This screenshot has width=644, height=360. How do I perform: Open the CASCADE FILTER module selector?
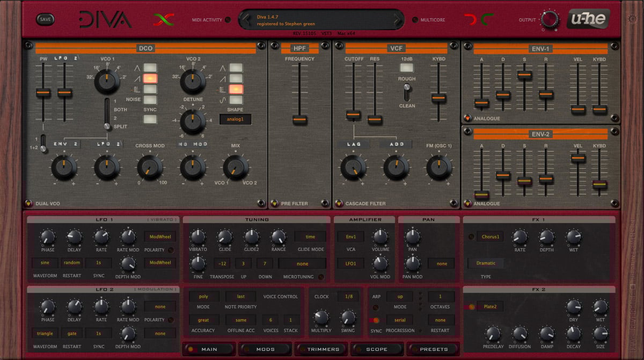point(339,204)
